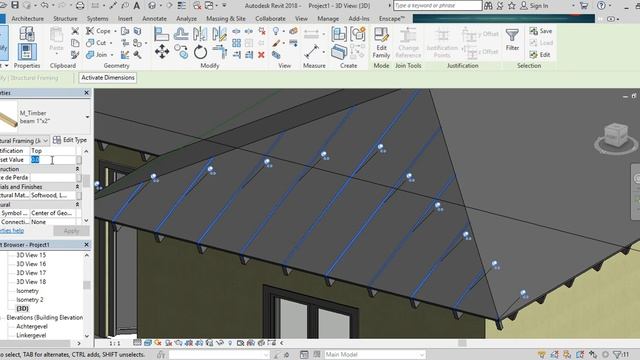
Task: Open the Properties palette button
Action: tap(27, 52)
